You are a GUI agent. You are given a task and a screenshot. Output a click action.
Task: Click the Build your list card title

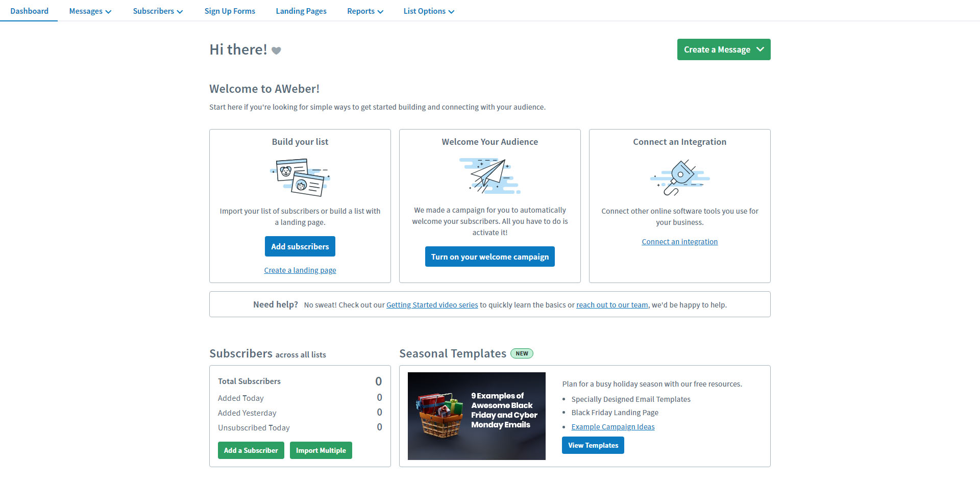tap(300, 142)
